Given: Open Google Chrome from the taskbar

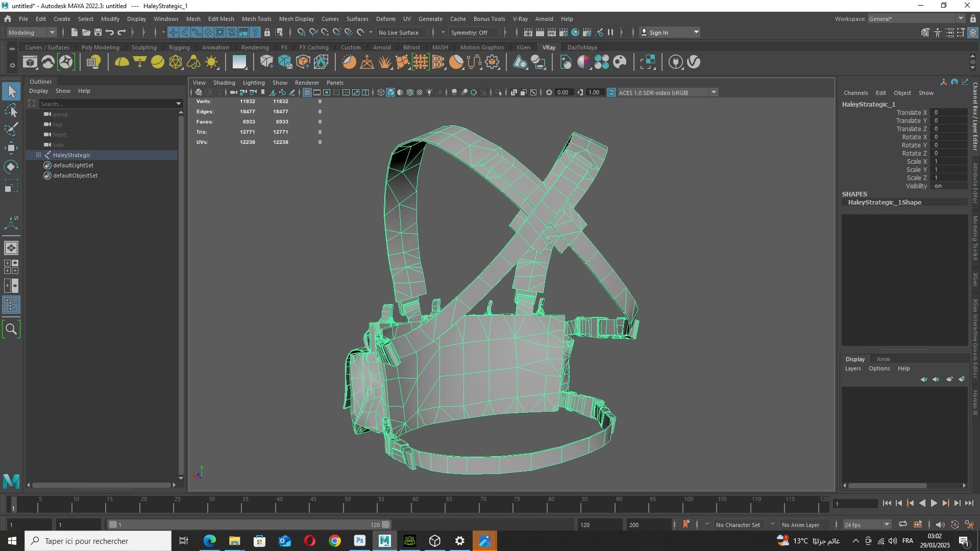Looking at the screenshot, I should tap(335, 541).
